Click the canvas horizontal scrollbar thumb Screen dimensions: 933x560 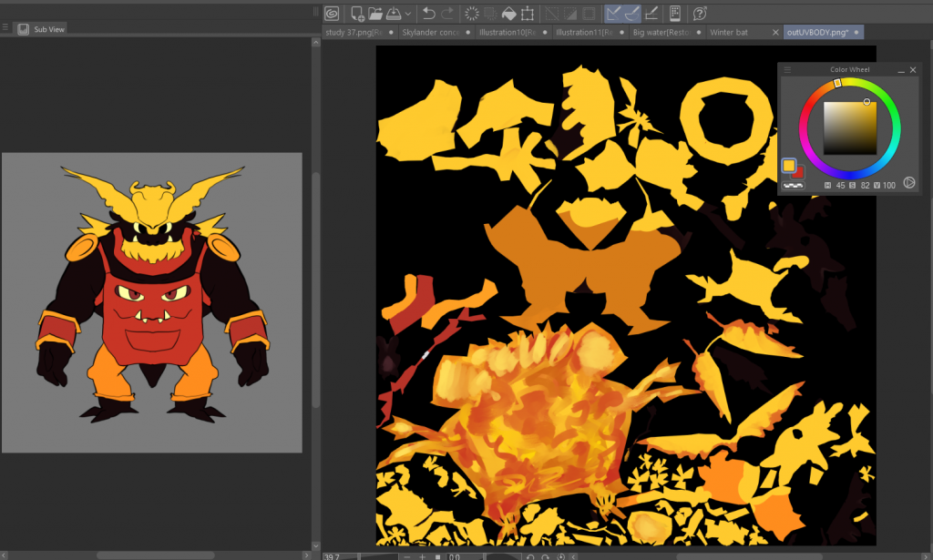(750, 556)
